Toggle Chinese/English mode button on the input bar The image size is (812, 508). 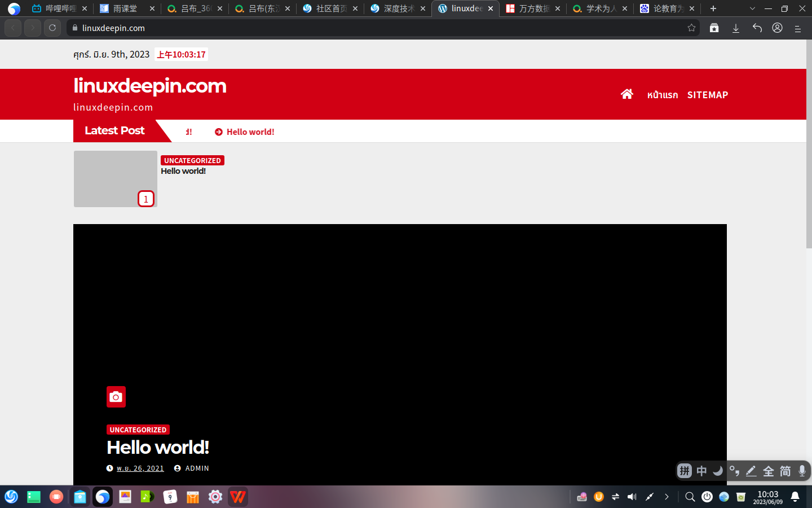pos(701,471)
